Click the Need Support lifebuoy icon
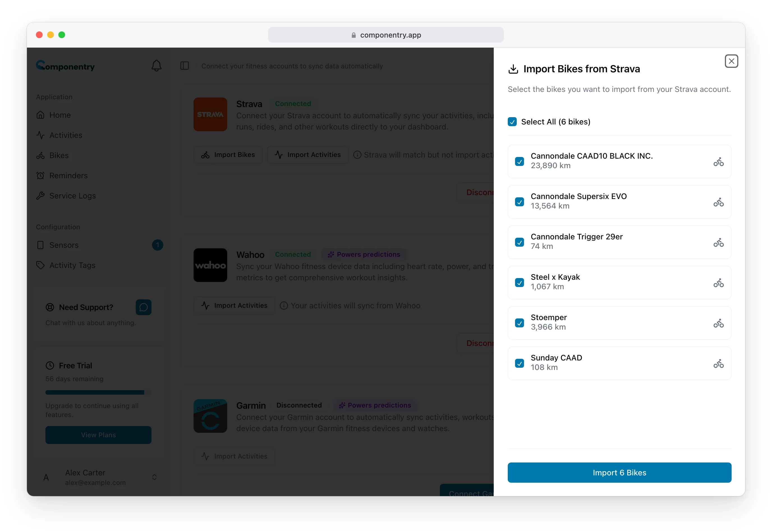Screen dimensions: 772x532 [x=50, y=307]
